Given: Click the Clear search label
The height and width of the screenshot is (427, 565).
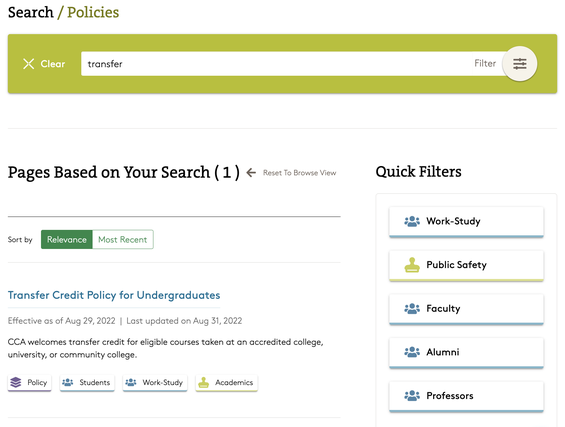Looking at the screenshot, I should [x=53, y=64].
